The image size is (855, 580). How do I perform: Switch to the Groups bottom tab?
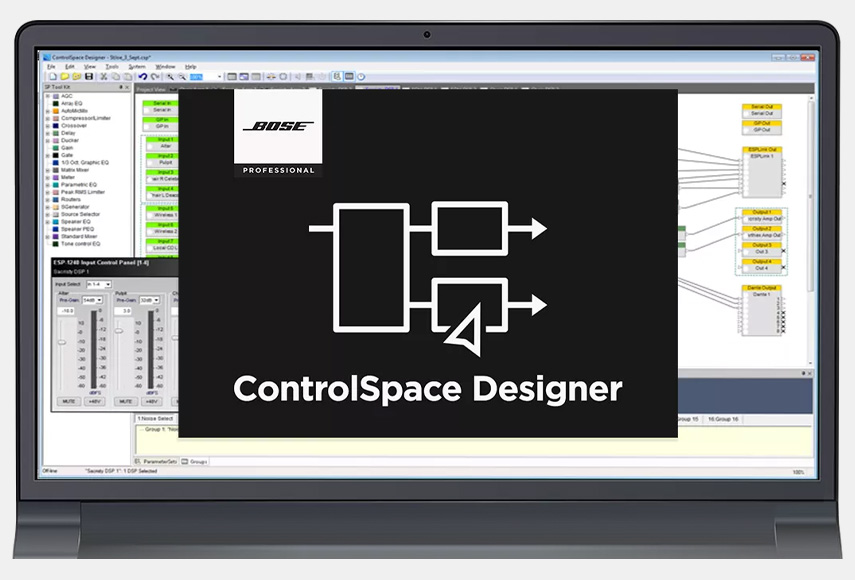195,462
